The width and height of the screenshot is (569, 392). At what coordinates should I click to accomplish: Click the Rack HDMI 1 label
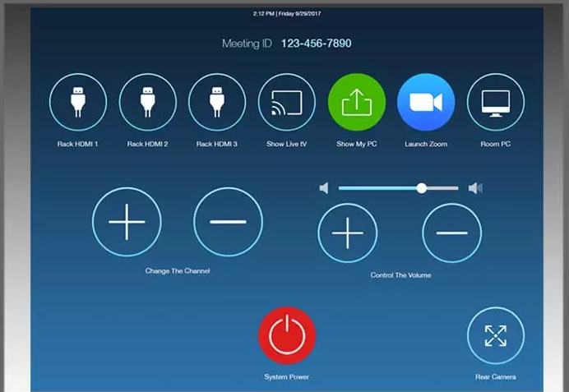(x=77, y=144)
